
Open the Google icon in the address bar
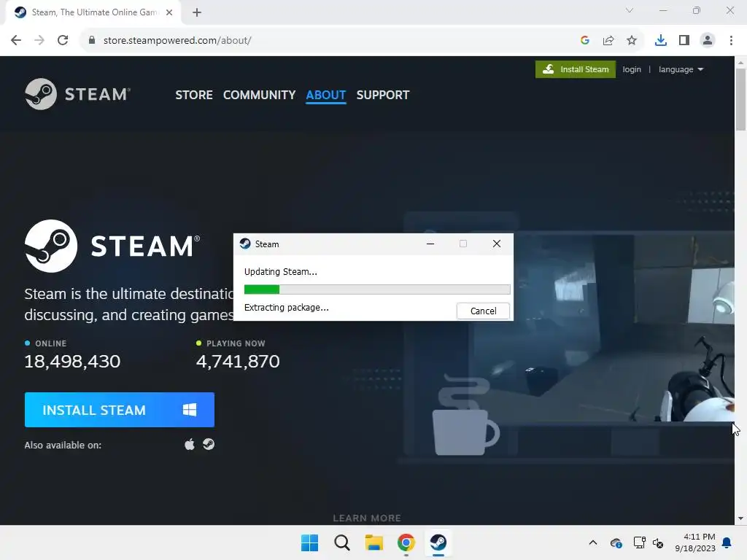585,41
